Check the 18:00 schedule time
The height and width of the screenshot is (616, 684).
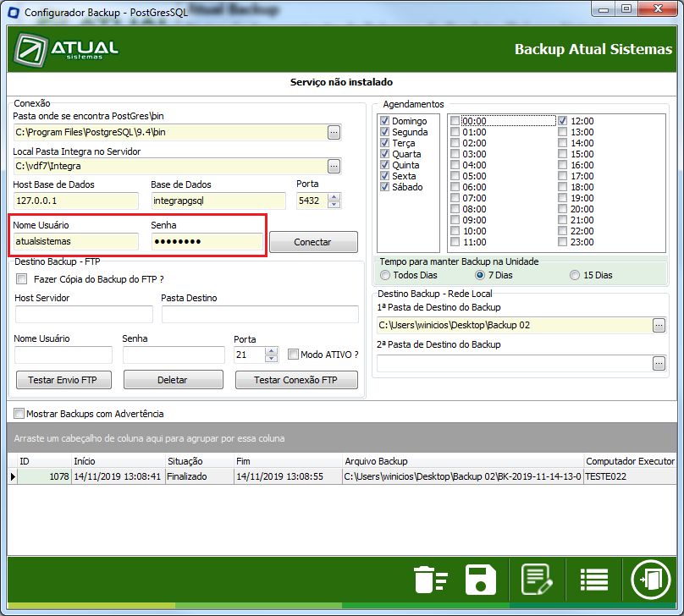click(563, 187)
